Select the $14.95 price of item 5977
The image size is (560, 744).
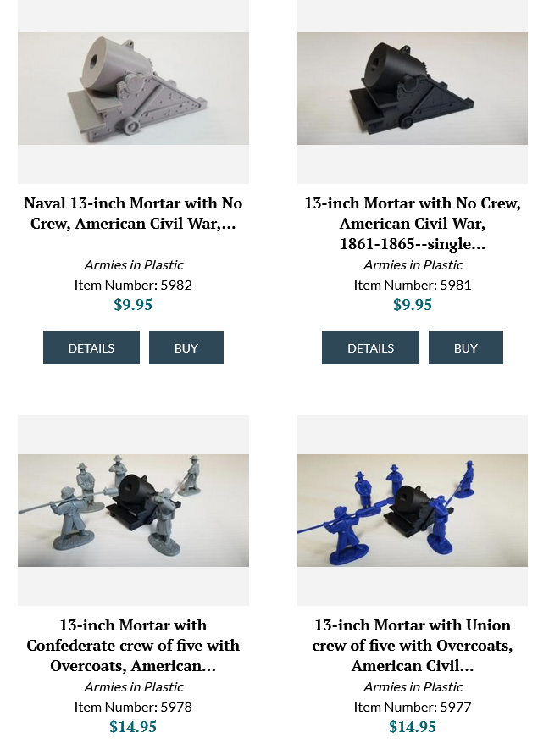[413, 726]
